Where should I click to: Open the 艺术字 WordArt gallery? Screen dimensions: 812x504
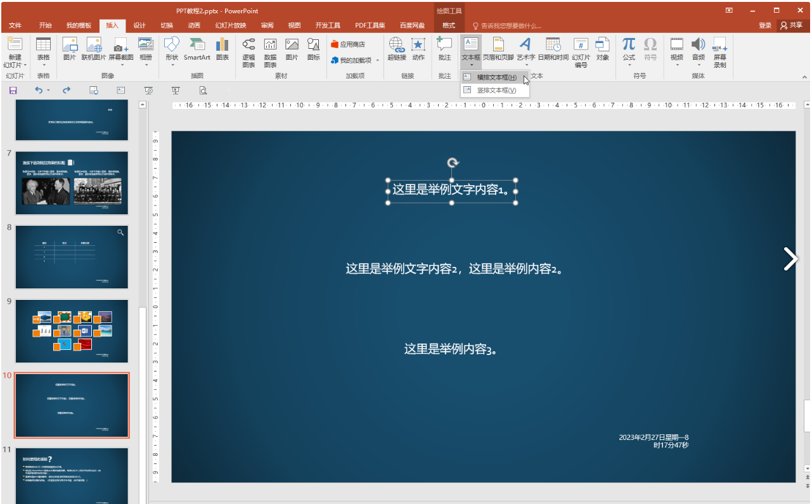525,52
